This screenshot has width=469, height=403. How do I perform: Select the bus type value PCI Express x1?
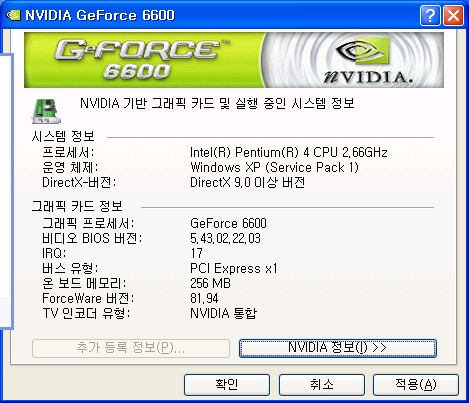point(234,268)
